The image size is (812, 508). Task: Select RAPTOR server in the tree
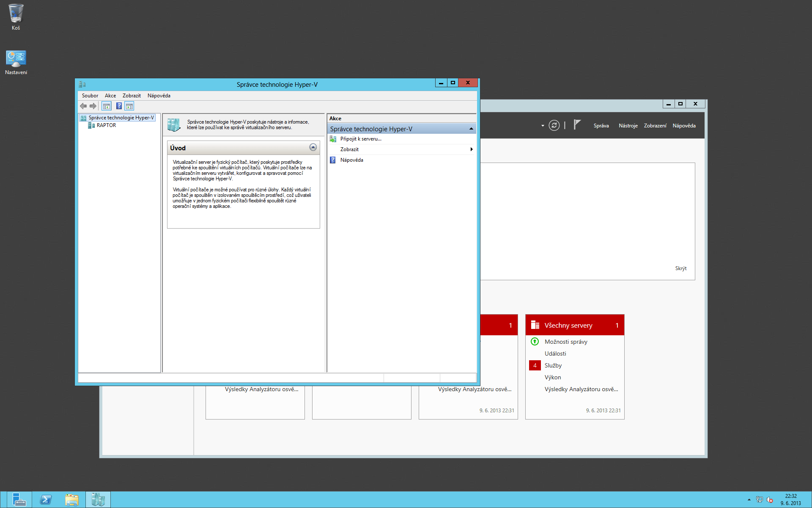coord(106,125)
